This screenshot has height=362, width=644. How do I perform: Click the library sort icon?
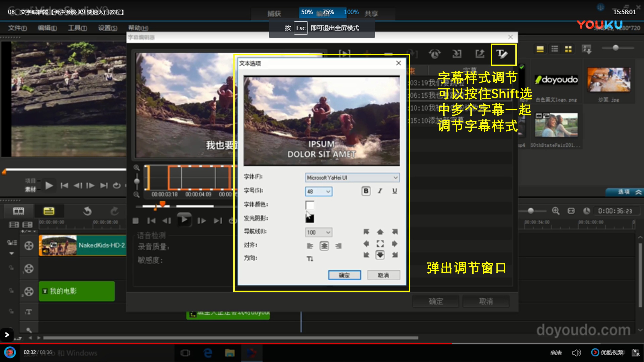point(586,49)
